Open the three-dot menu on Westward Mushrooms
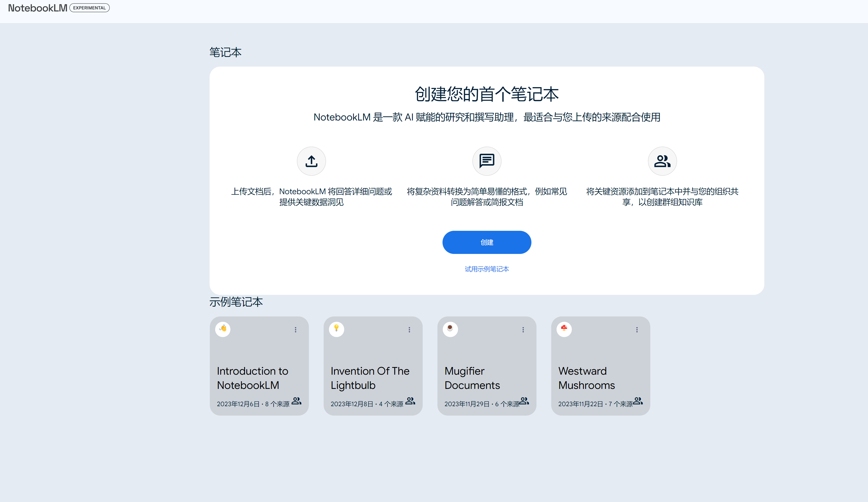 pos(637,330)
